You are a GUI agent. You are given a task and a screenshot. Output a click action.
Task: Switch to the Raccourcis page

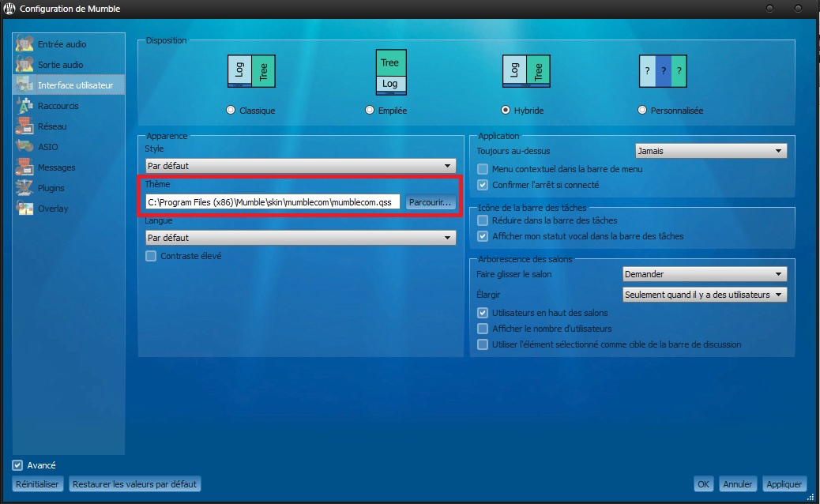pyautogui.click(x=69, y=106)
